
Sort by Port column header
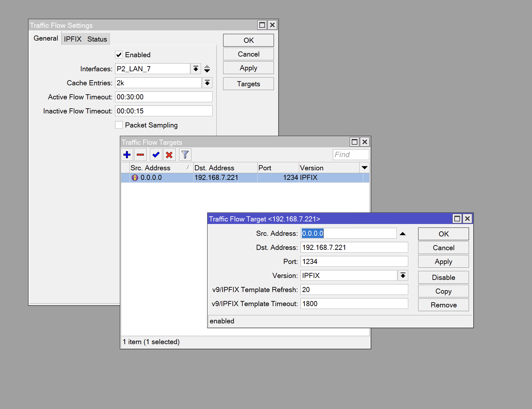tap(278, 168)
